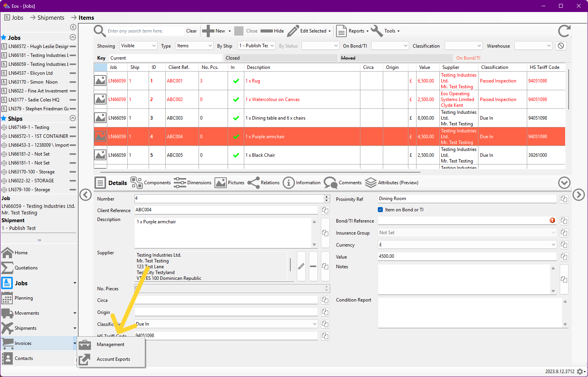Go to the Shipments breadcrumb
Image resolution: width=588 pixels, height=377 pixels.
point(51,18)
